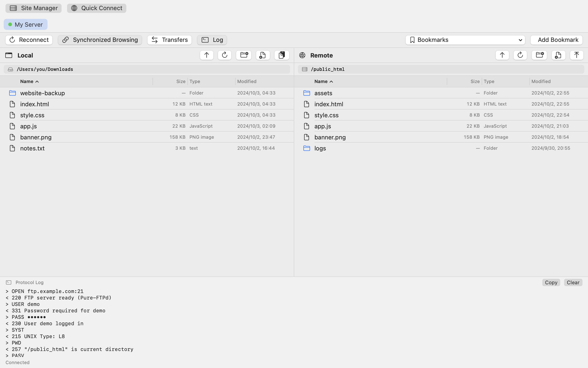
Task: Click the website-backup folder icon
Action: (12, 93)
